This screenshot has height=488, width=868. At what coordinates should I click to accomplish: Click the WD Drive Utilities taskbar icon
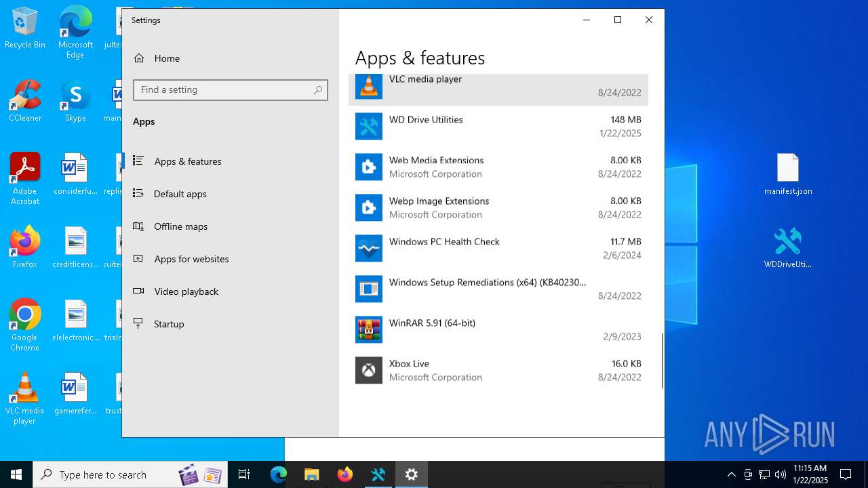pyautogui.click(x=378, y=474)
